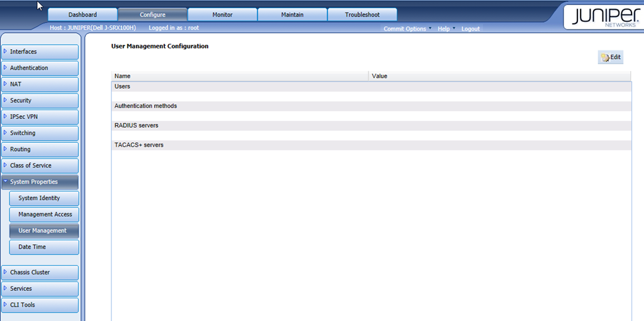This screenshot has width=644, height=321.
Task: Expand the Interfaces sidebar section
Action: [x=40, y=52]
